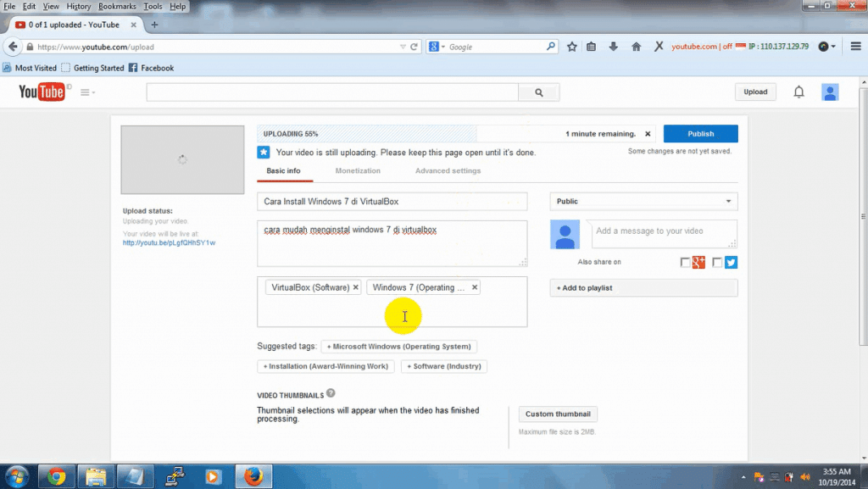Expand the Google search engine dropdown
The image size is (868, 489).
[x=443, y=47]
